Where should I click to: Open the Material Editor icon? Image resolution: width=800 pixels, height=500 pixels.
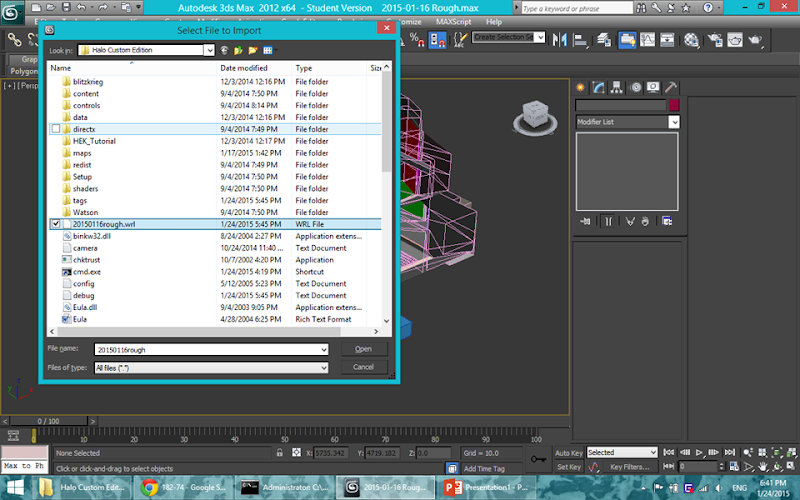691,40
